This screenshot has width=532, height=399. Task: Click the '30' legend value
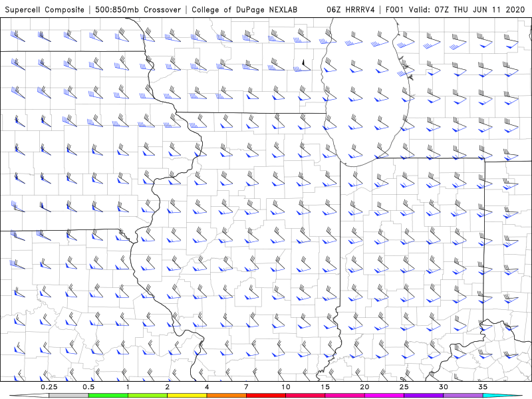(443, 387)
